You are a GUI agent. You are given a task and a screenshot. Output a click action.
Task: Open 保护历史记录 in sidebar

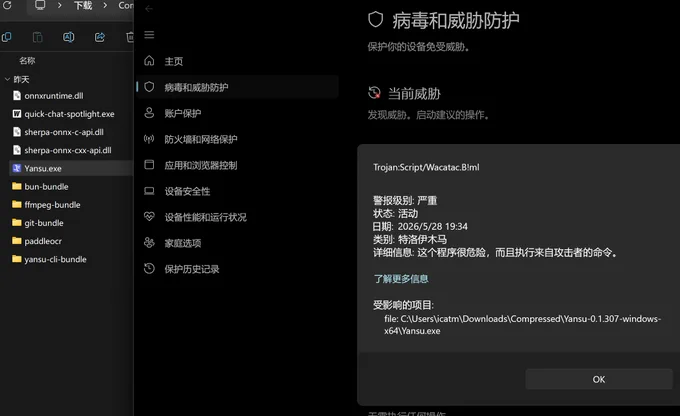tap(192, 269)
